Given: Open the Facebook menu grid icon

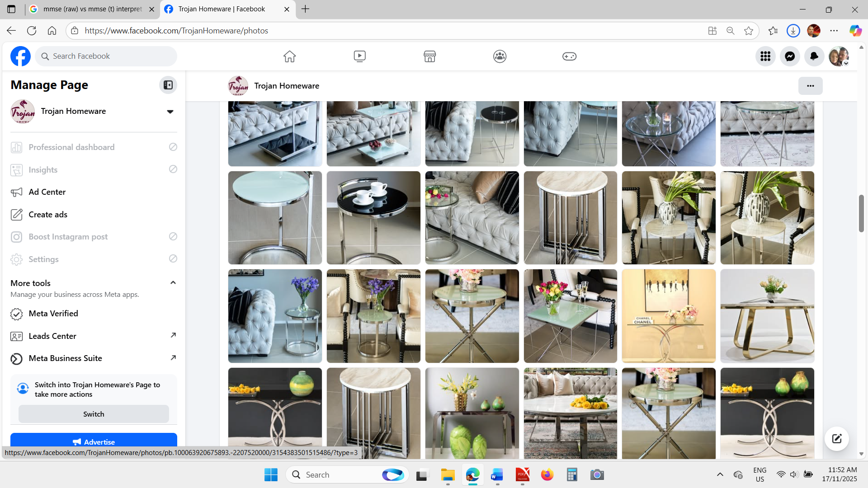Looking at the screenshot, I should 765,56.
